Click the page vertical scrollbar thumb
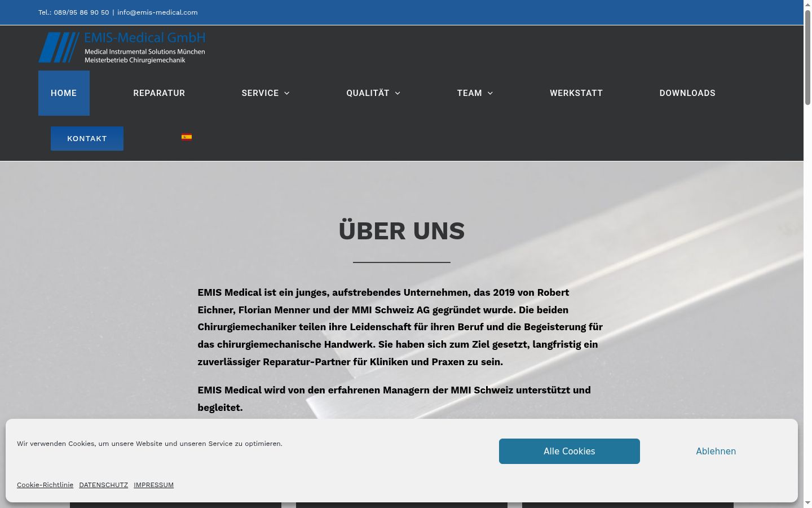The height and width of the screenshot is (508, 812). [807, 56]
